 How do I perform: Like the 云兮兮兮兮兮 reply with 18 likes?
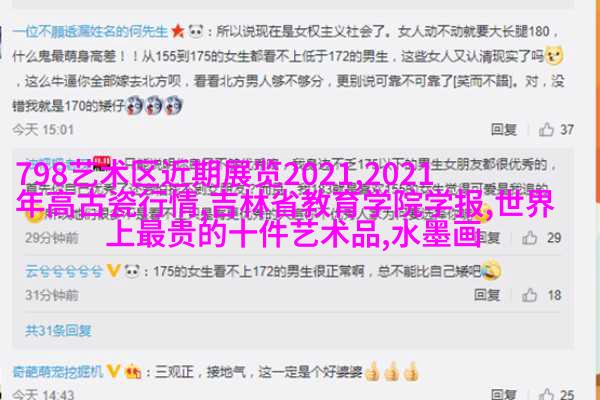[530, 295]
